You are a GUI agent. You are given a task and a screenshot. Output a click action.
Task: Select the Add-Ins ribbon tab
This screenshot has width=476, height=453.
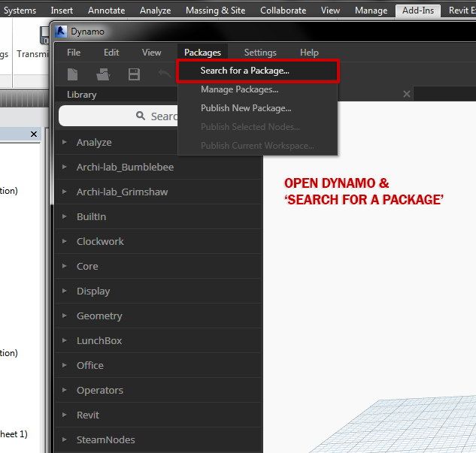pyautogui.click(x=418, y=11)
